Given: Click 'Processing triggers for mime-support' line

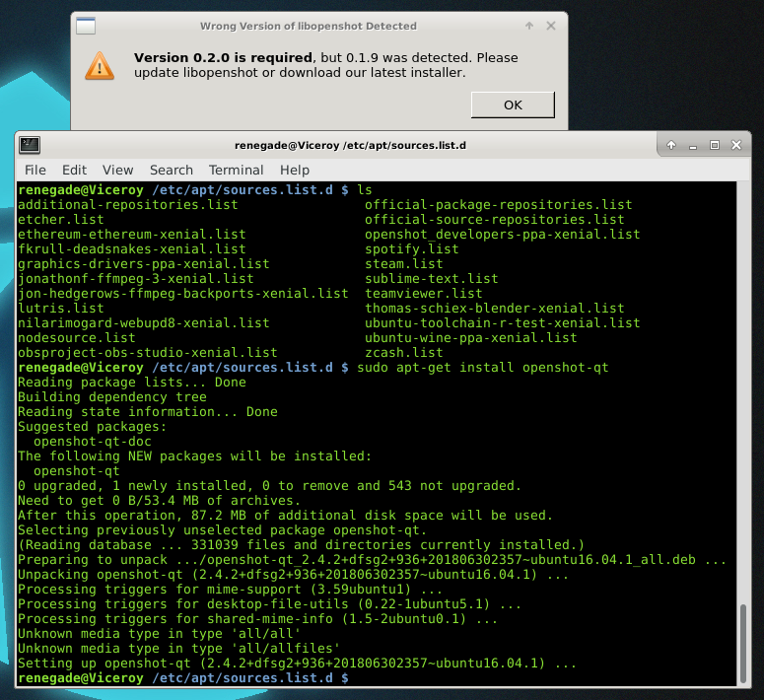Looking at the screenshot, I should [230, 590].
